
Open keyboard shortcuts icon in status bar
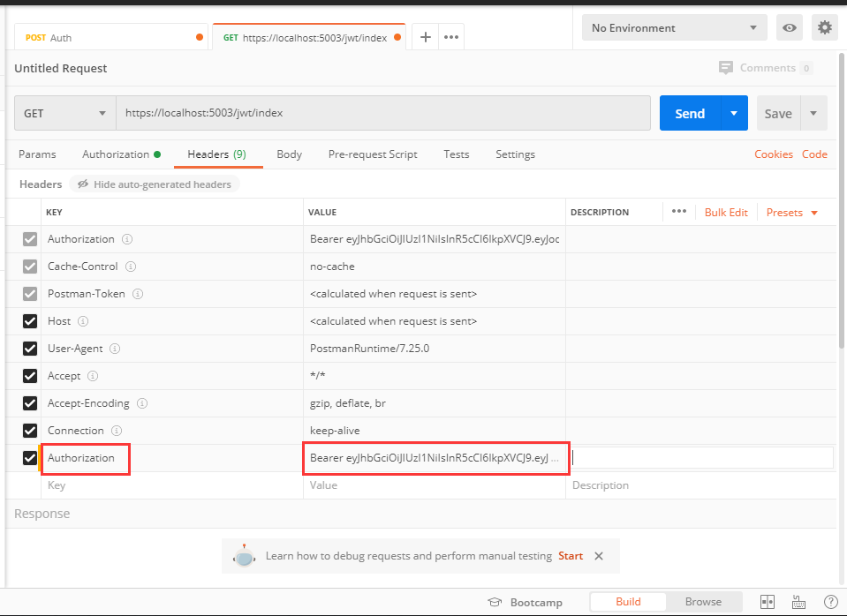coord(798,602)
